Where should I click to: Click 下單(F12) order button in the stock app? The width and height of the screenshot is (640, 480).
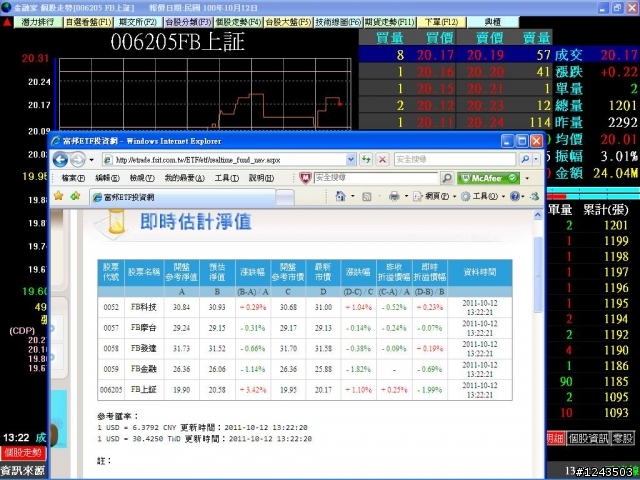point(441,22)
